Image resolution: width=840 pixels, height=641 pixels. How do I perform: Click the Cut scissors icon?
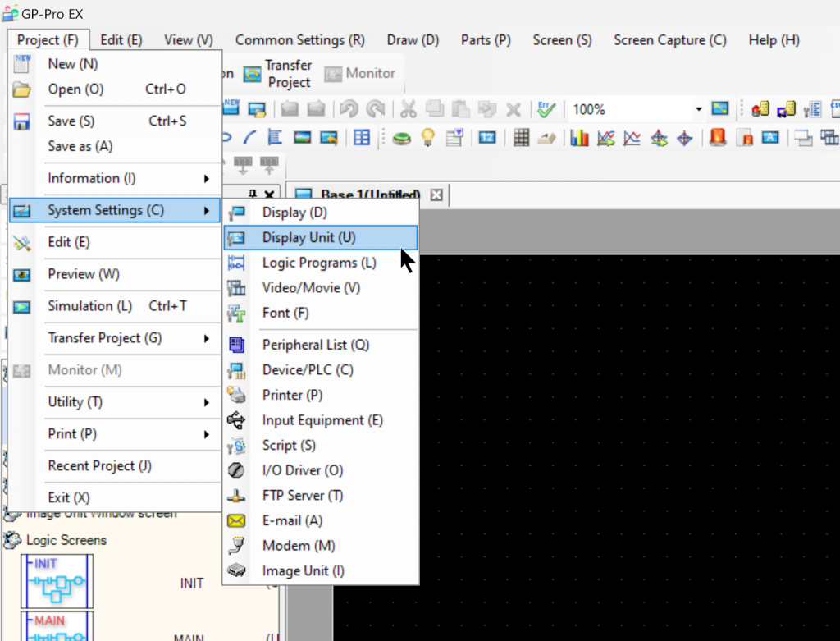[x=408, y=110]
